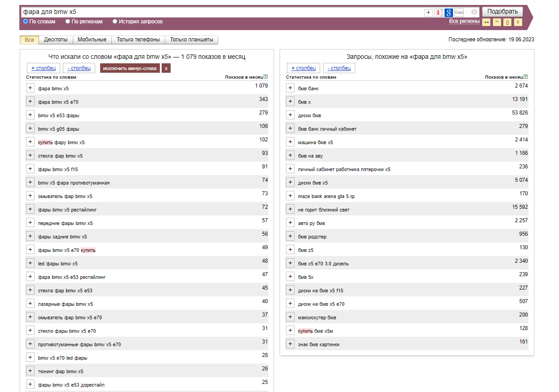559x392 pixels.
Task: Add 'bmw x5 e53 фары' with plus button
Action: [30, 115]
